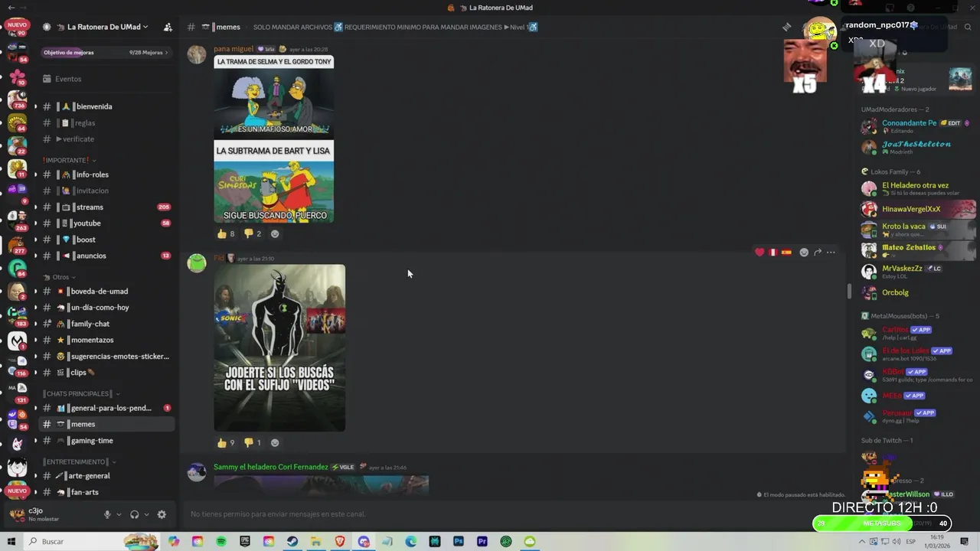This screenshot has width=980, height=551.
Task: Open Brave browser from taskbar
Action: coord(340,541)
